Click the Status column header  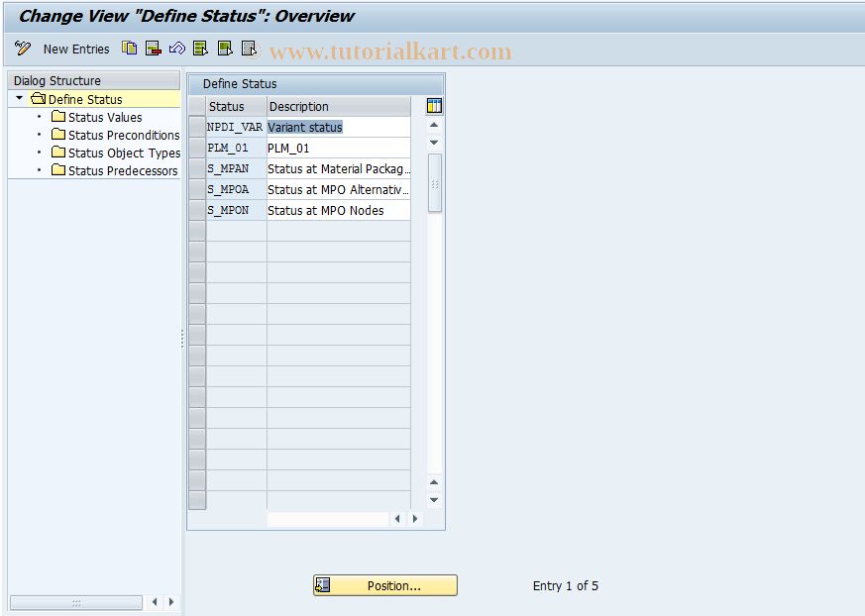click(236, 106)
